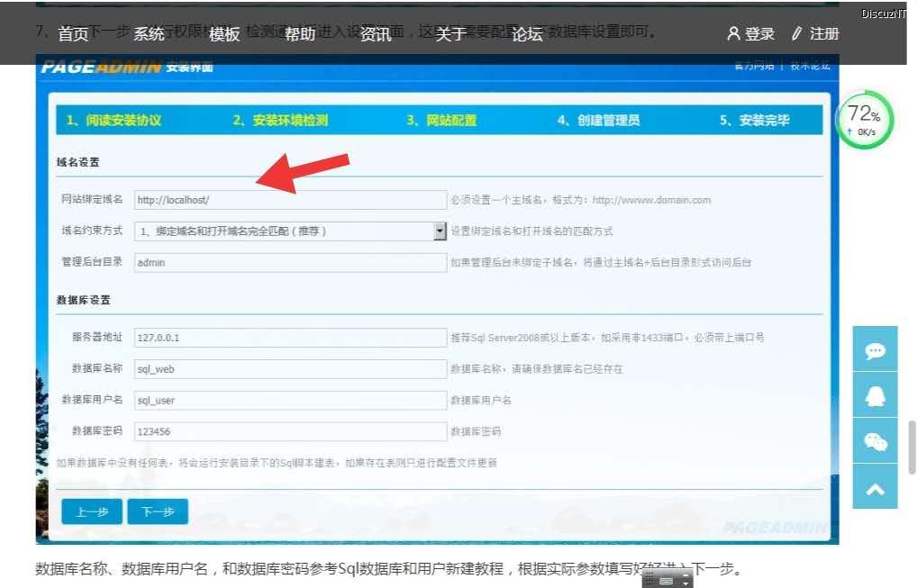Open the QQ penguin contact icon
The image size is (917, 588).
coord(875,395)
